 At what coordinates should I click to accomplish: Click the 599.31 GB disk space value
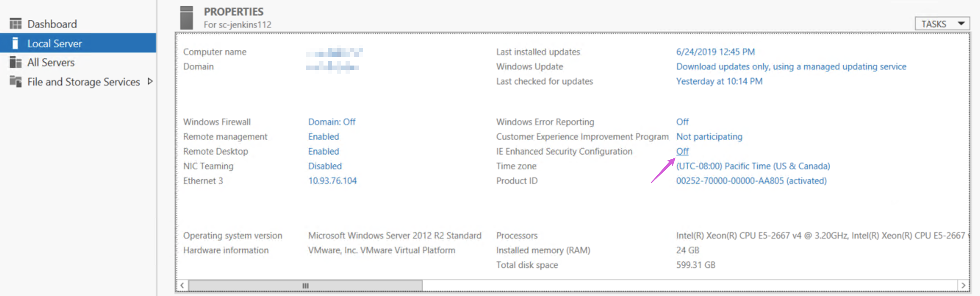point(695,265)
